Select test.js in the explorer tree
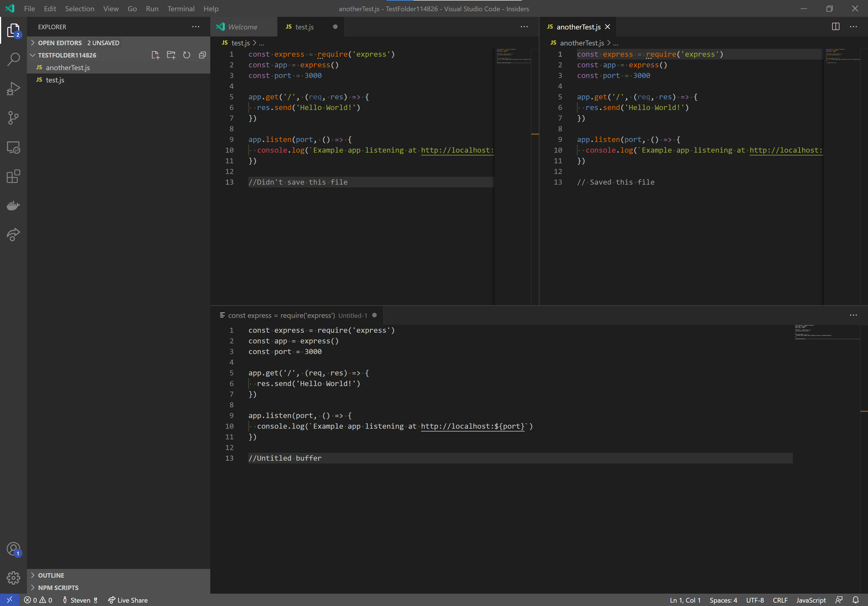 55,80
